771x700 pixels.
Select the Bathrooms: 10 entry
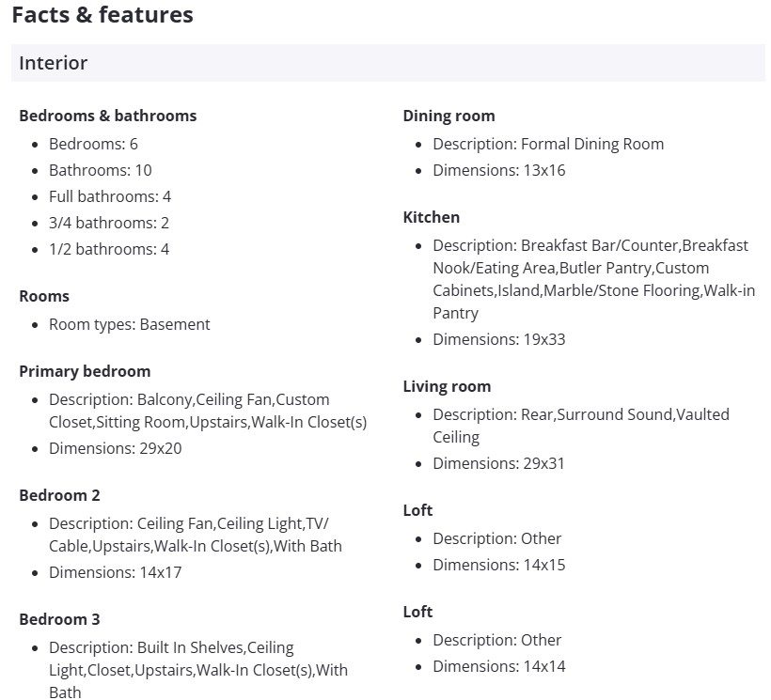100,170
